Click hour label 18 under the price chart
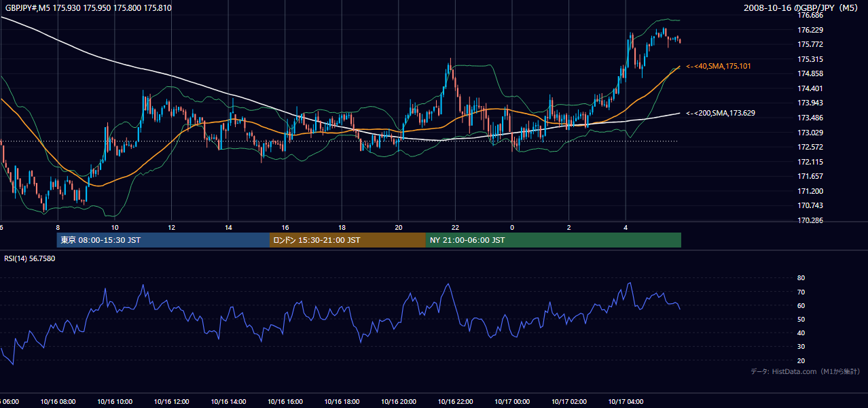Screen dimensions: 868x408 click(x=342, y=228)
